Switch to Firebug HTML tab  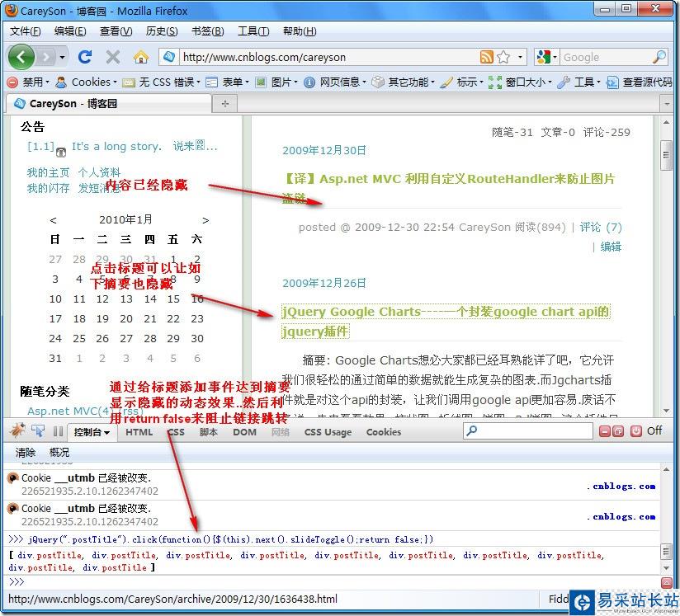[139, 432]
